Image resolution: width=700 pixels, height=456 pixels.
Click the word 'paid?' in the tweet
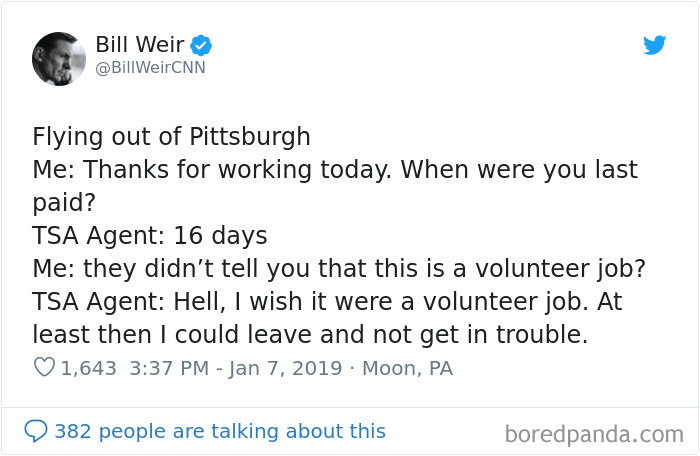(64, 203)
